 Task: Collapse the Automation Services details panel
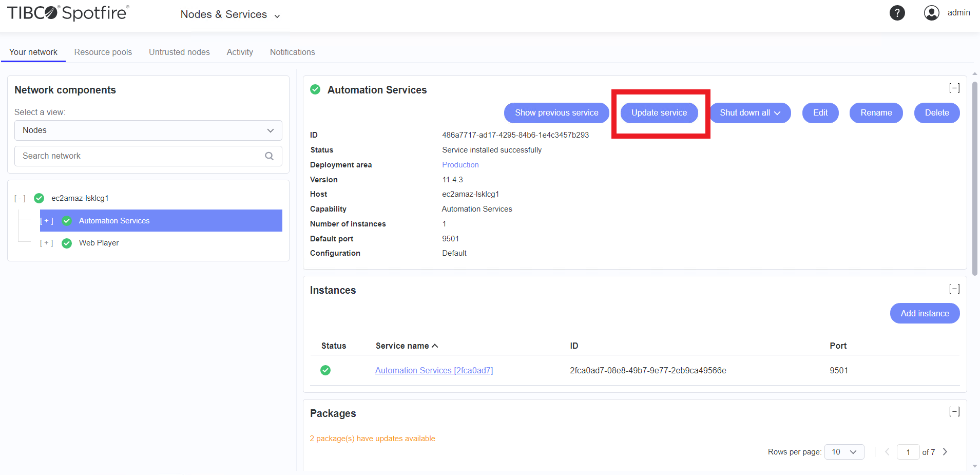click(954, 88)
